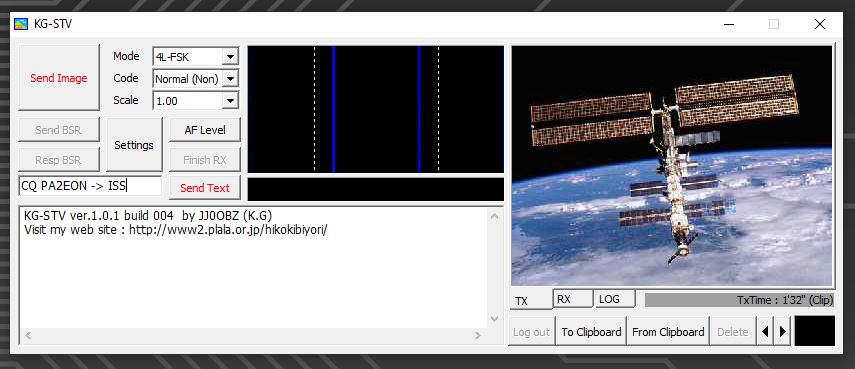Click the AF Level button
This screenshot has height=369, width=855.
pyautogui.click(x=204, y=130)
